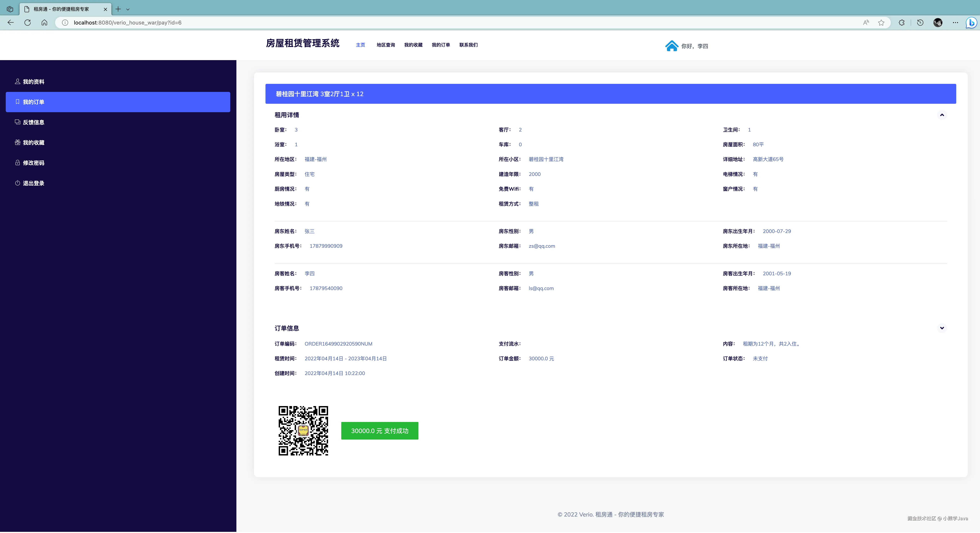Open 我的收藏 in the left sidebar
Screen dimensions: 980x533
[x=33, y=143]
